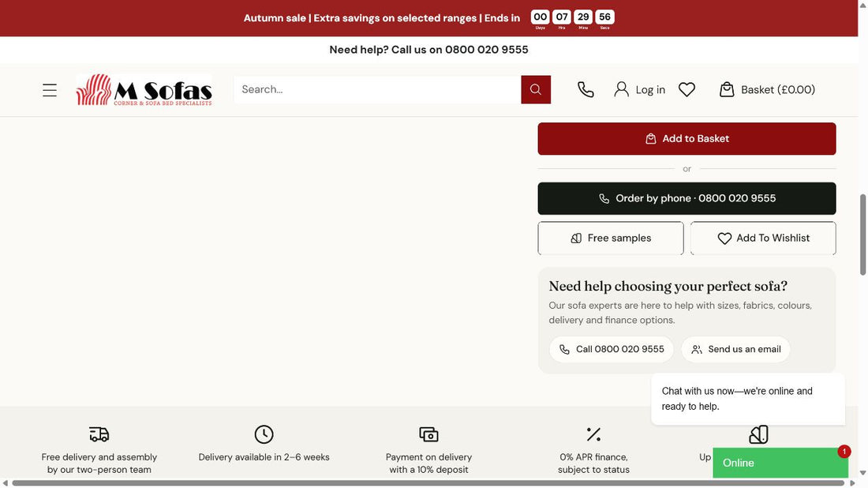Click Send us an email
The height and width of the screenshot is (488, 868).
point(735,350)
